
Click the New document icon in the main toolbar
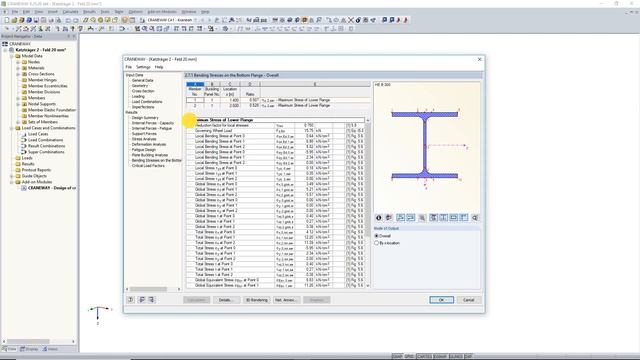click(7, 20)
